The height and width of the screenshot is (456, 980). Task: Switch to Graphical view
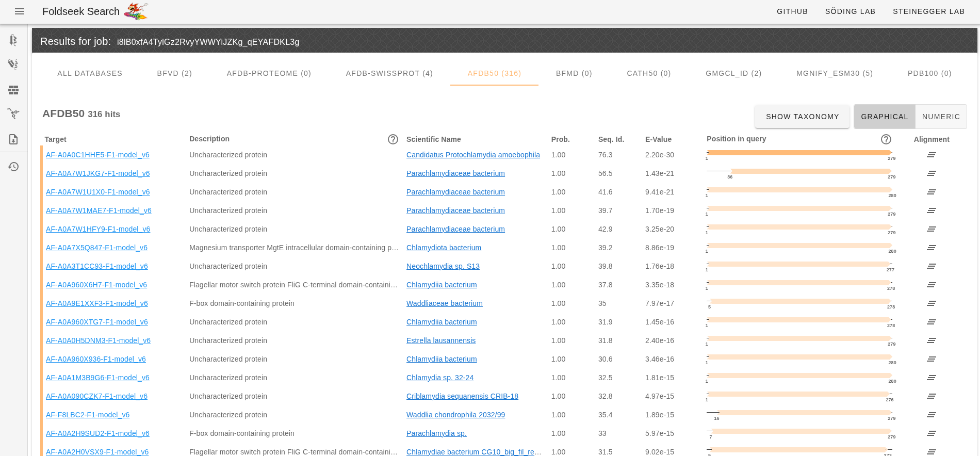pyautogui.click(x=884, y=117)
